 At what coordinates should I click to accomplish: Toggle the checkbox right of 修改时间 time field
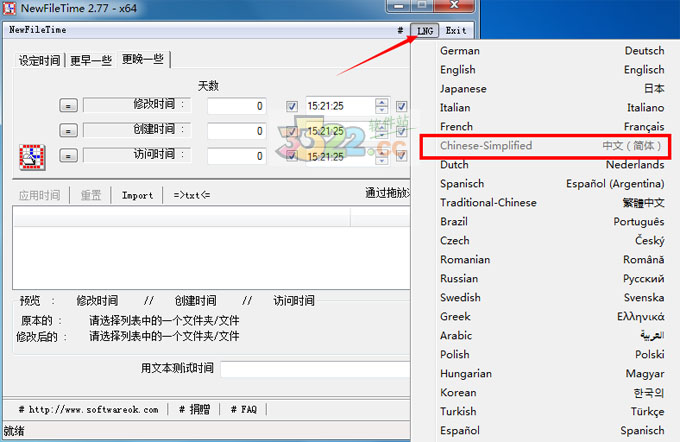point(401,106)
